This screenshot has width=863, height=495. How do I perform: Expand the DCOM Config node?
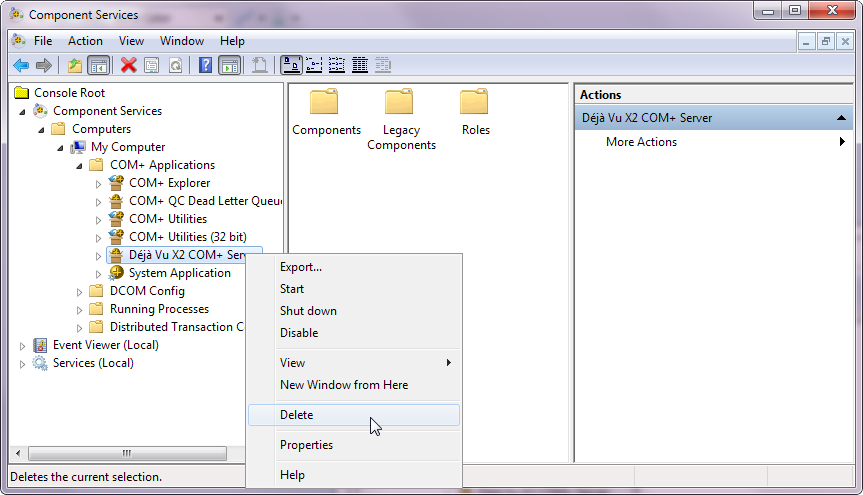click(x=79, y=292)
